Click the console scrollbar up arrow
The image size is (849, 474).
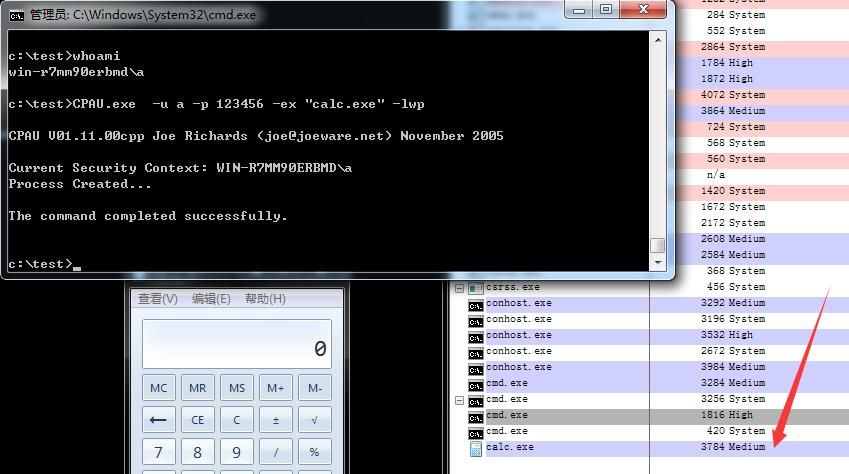point(657,40)
